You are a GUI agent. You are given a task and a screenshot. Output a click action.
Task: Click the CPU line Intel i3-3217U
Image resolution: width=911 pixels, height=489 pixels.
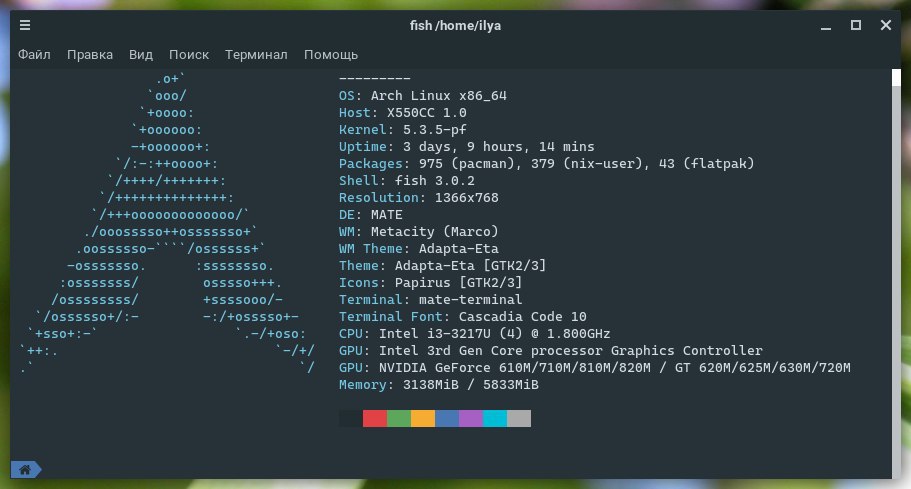pos(475,334)
